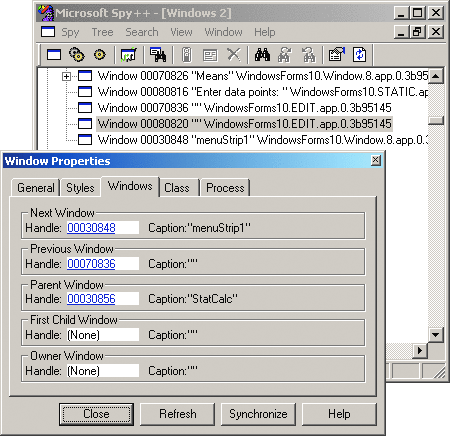Switch to the Styles tab

(80, 188)
